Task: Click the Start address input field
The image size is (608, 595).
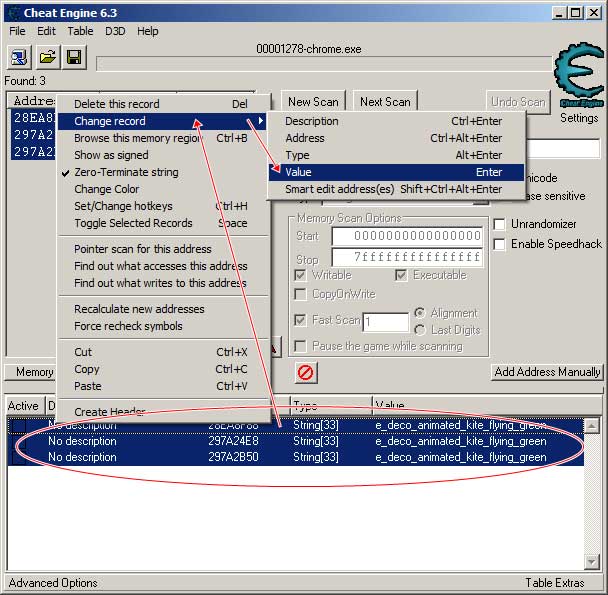Action: point(407,236)
